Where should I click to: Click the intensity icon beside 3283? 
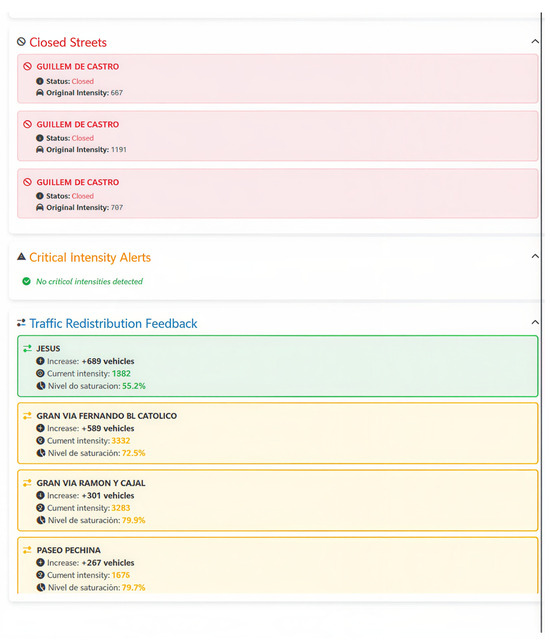pyautogui.click(x=40, y=508)
